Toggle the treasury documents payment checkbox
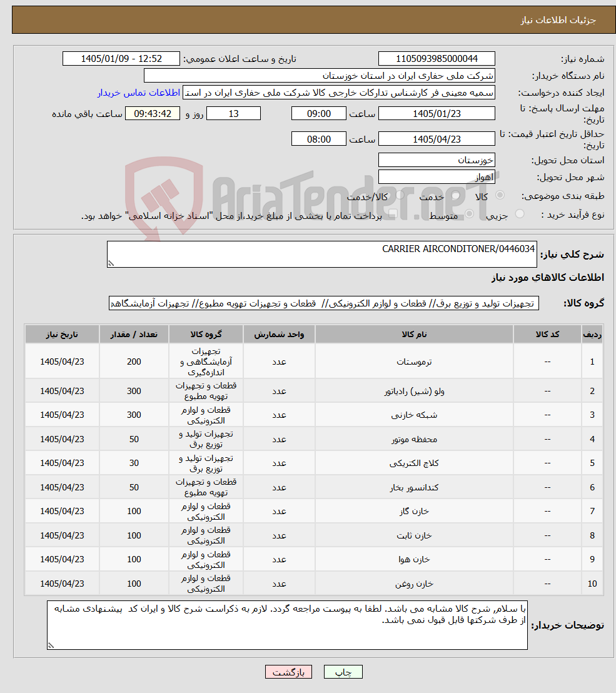 tap(392, 214)
